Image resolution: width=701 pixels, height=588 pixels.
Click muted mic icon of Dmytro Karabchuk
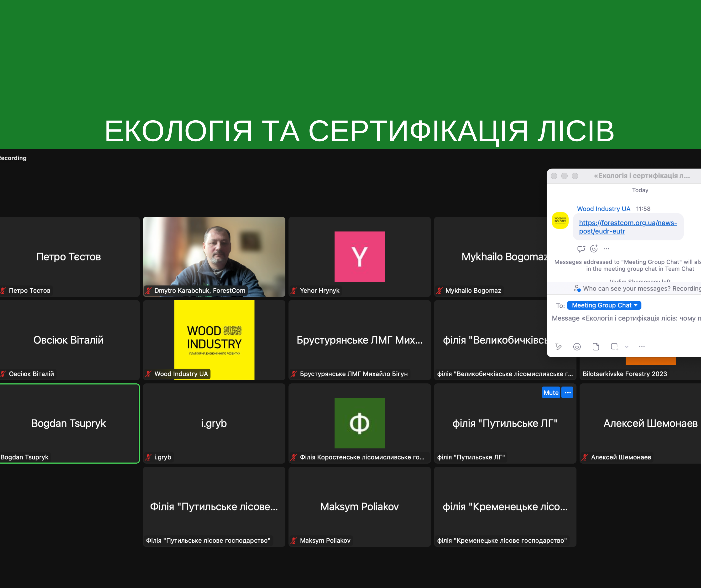point(148,290)
